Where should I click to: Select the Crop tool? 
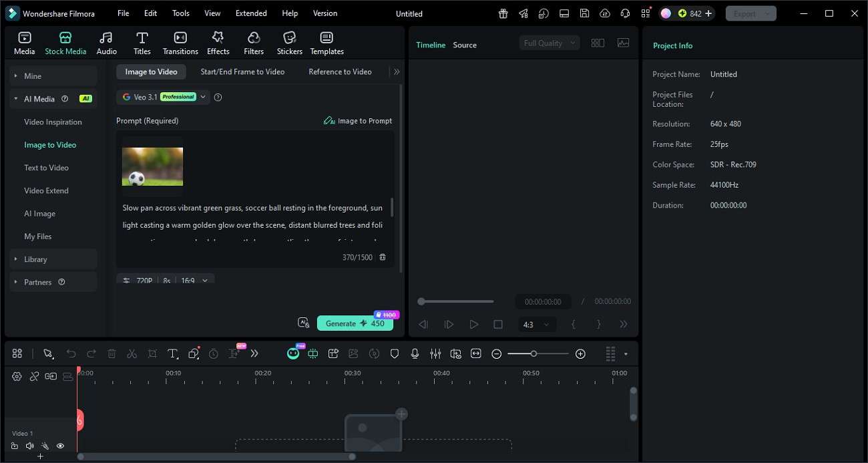[x=152, y=353]
